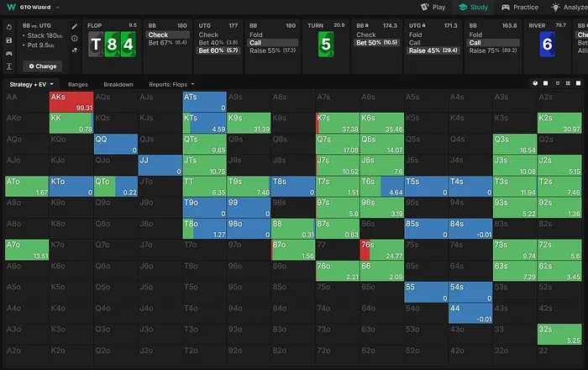This screenshot has width=588, height=370.
Task: Toggle the pie chart view icon above the grid
Action: coord(536,84)
